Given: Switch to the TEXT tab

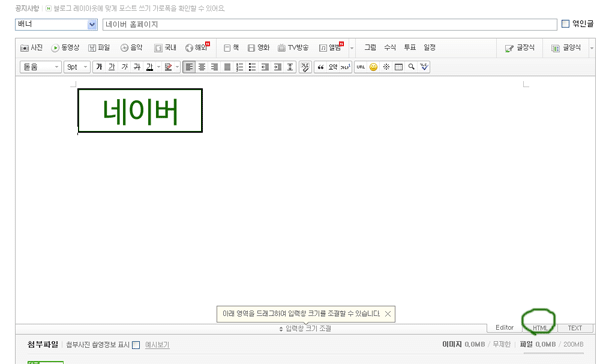Looking at the screenshot, I should coord(575,328).
